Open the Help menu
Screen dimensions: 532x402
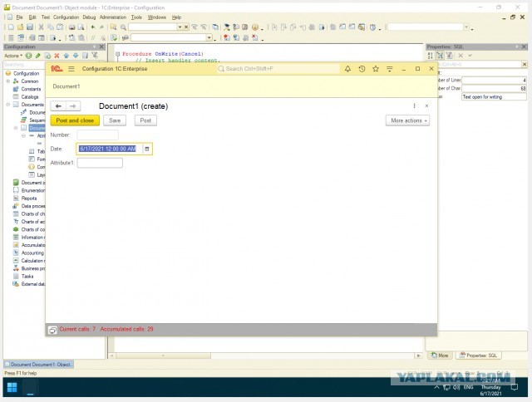click(176, 17)
